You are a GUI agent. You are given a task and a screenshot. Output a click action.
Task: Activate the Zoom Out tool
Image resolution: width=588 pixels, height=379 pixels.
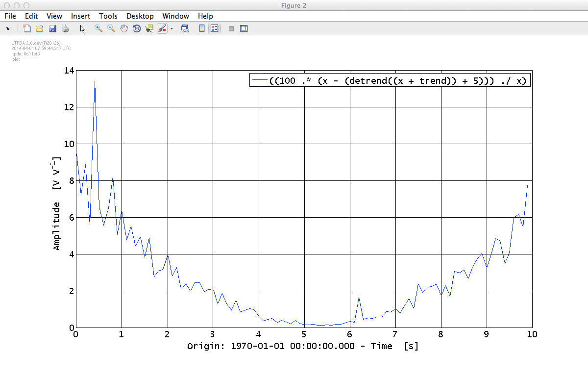coord(111,29)
